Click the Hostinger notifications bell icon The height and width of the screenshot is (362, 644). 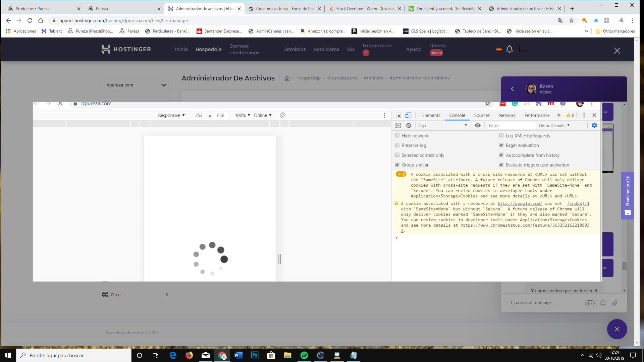click(509, 49)
